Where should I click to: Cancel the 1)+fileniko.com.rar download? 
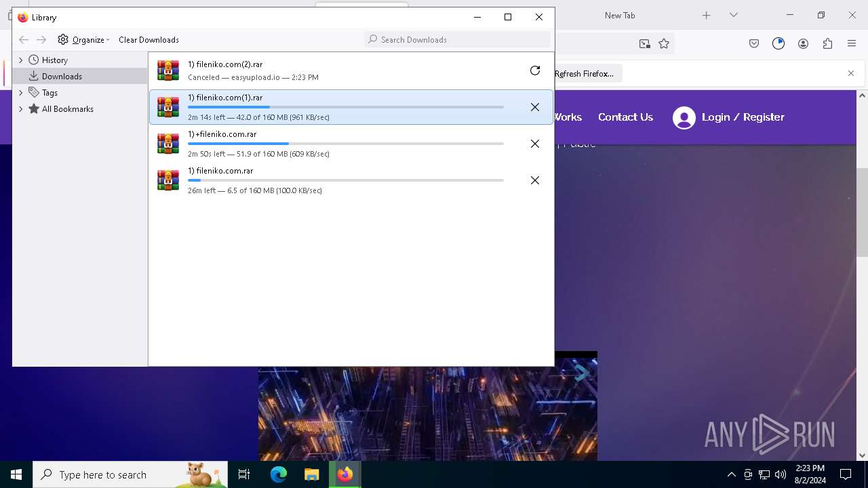[x=535, y=144]
